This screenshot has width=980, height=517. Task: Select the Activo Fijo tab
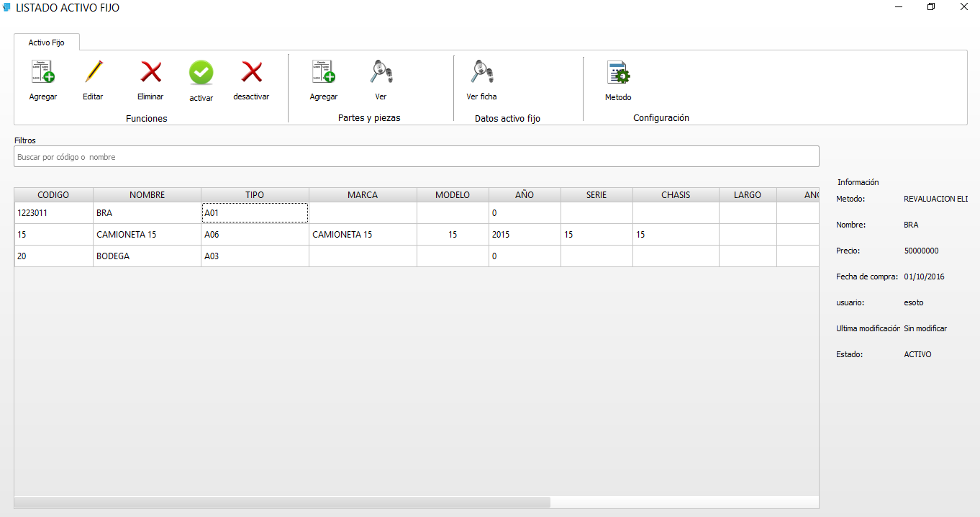coord(47,42)
